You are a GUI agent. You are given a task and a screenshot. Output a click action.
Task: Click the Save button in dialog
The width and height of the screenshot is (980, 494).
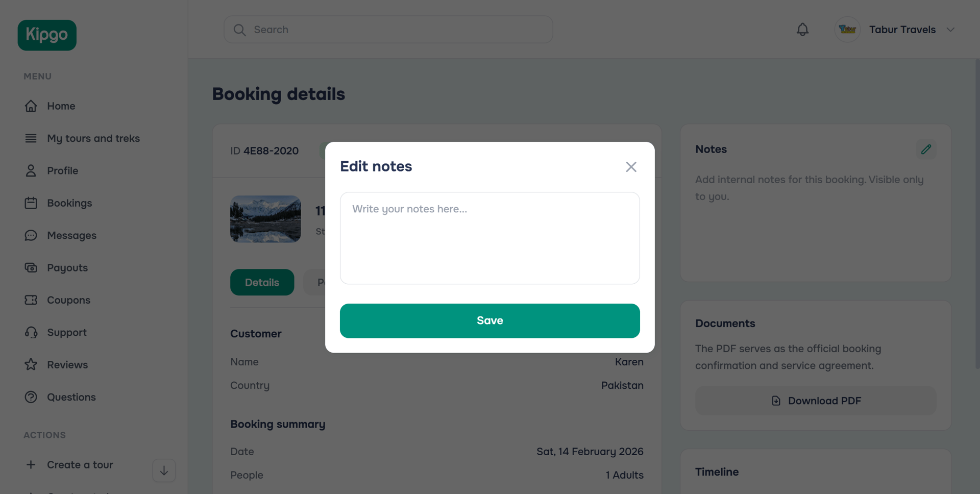point(489,320)
